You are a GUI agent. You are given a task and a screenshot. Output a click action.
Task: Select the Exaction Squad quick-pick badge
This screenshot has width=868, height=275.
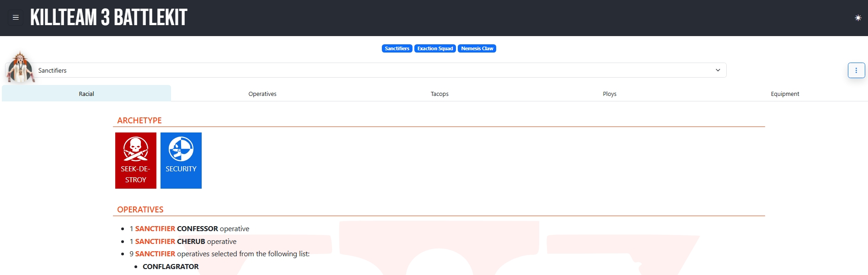(x=435, y=48)
